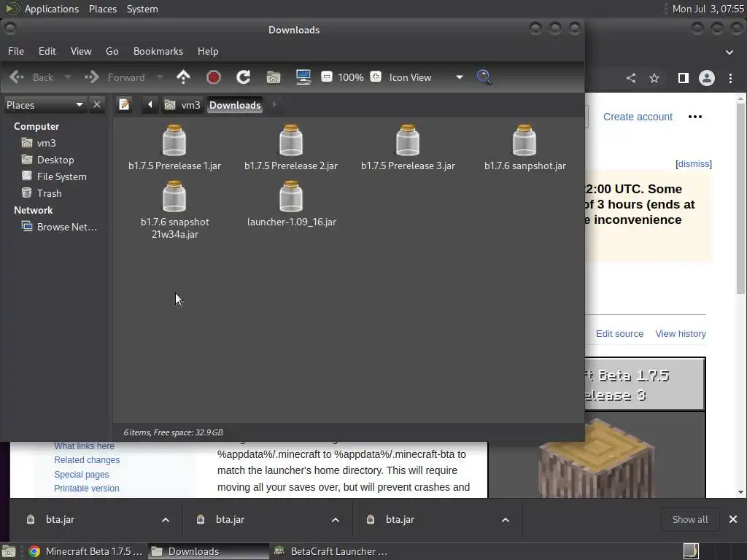The width and height of the screenshot is (747, 560).
Task: Open the System panel menu
Action: point(142,9)
